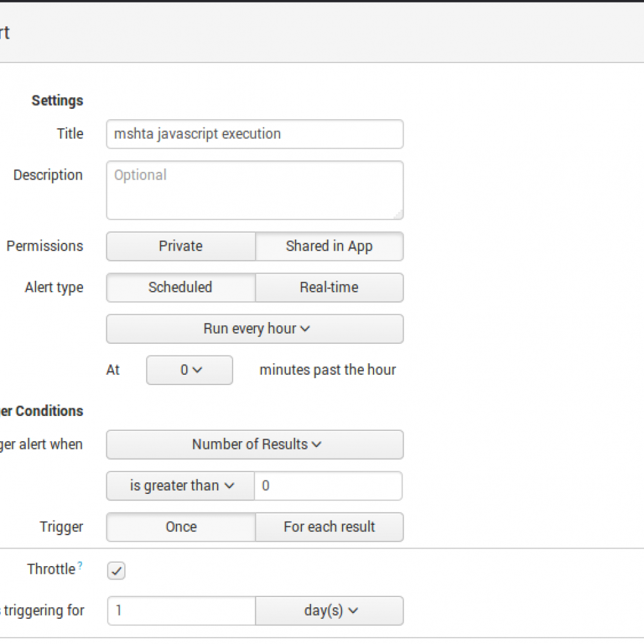The width and height of the screenshot is (644, 644).
Task: Open the is greater than dropdown
Action: click(181, 486)
